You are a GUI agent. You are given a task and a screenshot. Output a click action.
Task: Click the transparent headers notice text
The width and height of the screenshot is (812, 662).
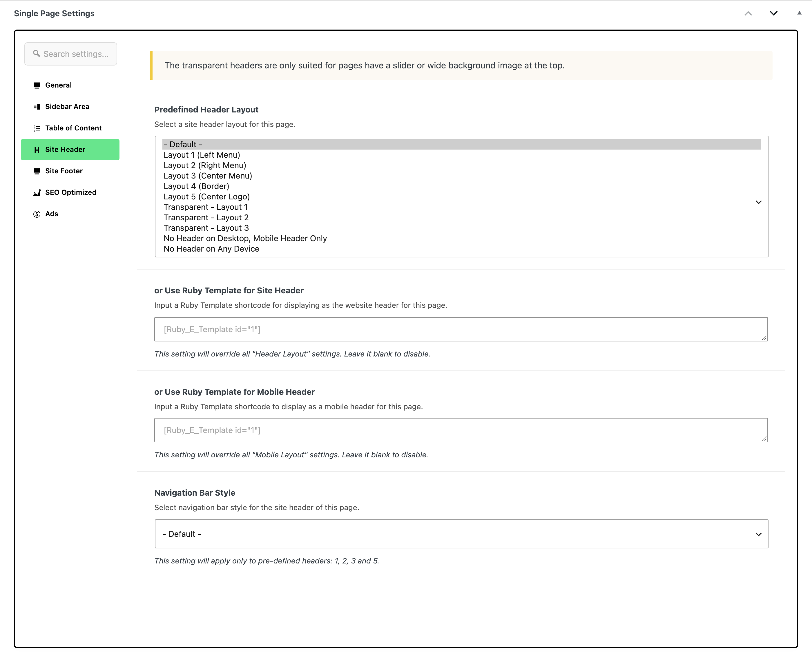click(x=365, y=66)
